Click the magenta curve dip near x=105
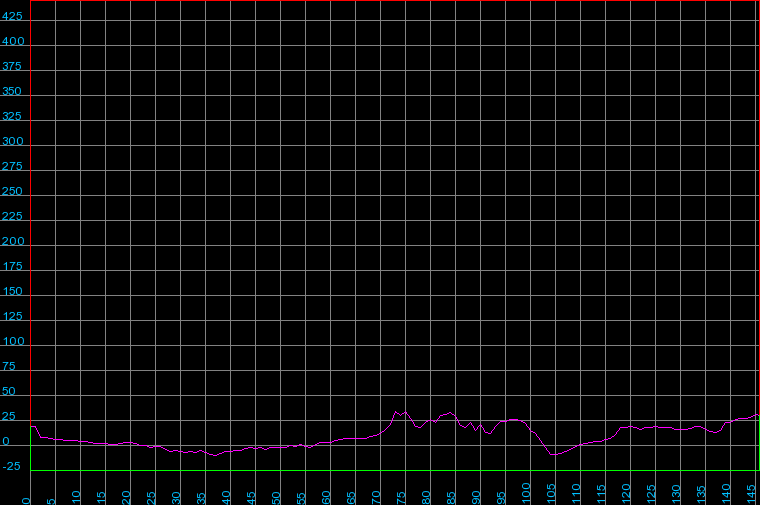This screenshot has height=505, width=760. [x=553, y=456]
